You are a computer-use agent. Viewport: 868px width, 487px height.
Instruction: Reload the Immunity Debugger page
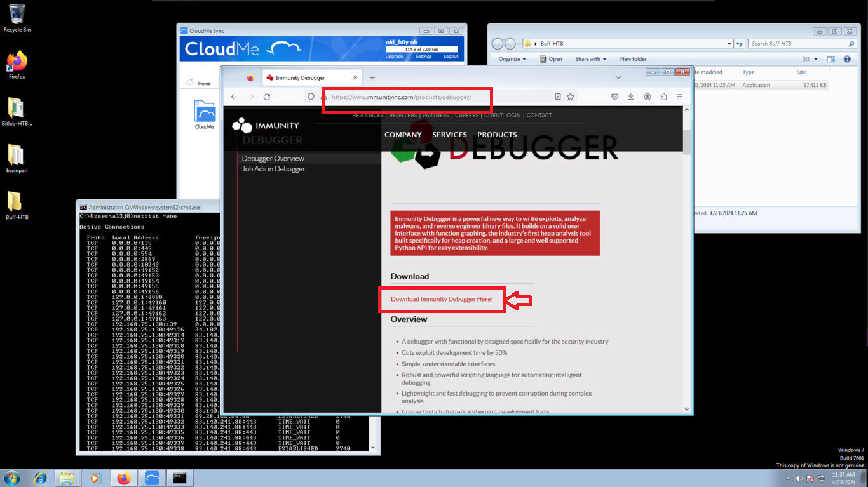pos(267,97)
